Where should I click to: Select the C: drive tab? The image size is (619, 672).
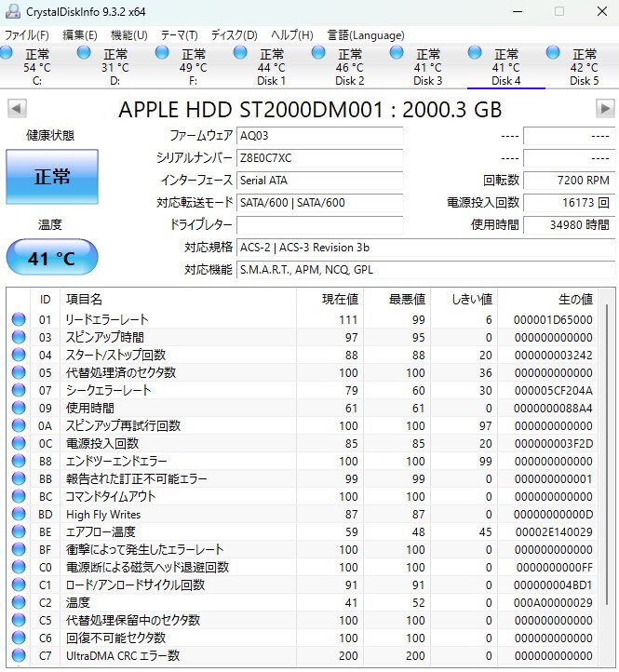pyautogui.click(x=37, y=67)
